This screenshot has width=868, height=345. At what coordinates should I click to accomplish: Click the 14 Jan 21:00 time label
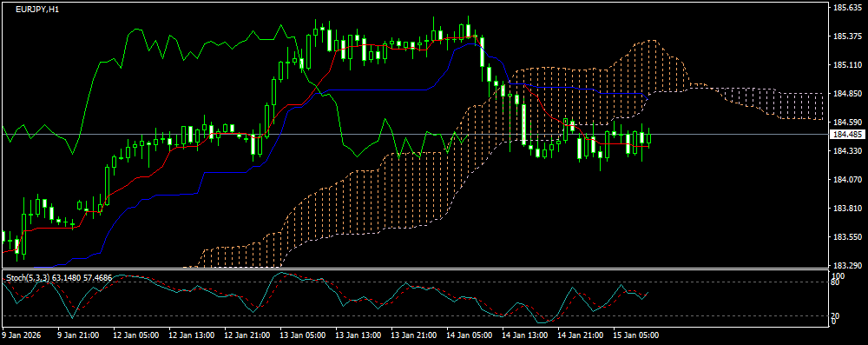580,335
